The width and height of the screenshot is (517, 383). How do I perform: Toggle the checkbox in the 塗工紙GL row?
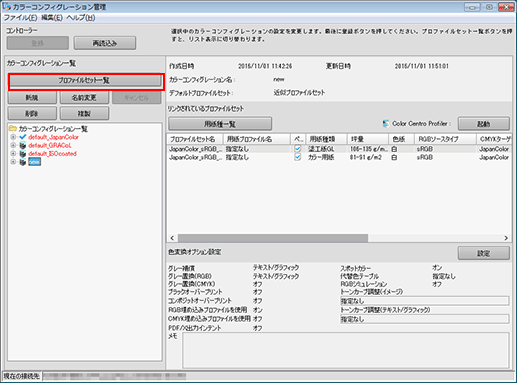click(x=298, y=149)
